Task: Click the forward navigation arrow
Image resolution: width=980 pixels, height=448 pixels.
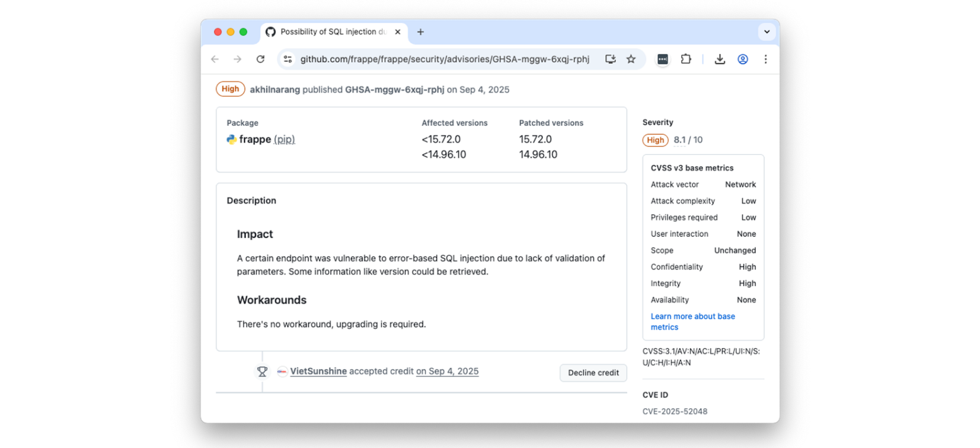Action: (x=237, y=59)
